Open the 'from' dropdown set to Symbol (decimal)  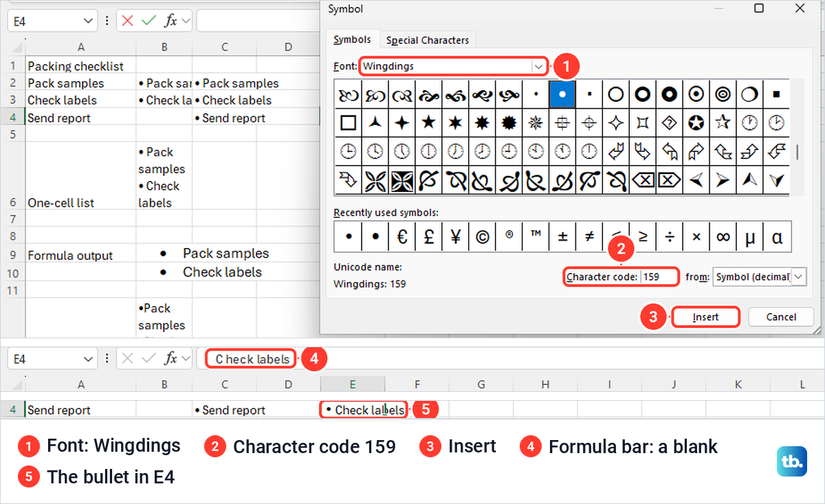coord(798,276)
